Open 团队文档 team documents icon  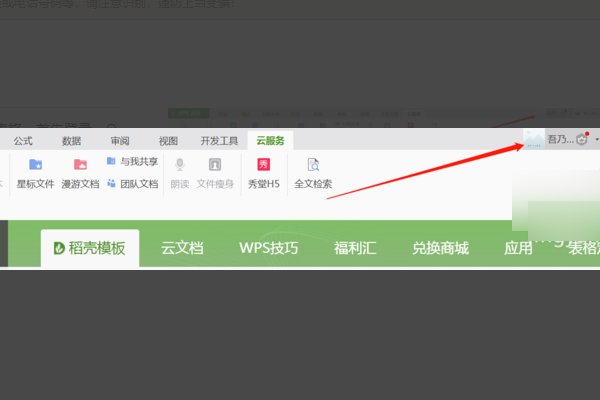tap(111, 183)
